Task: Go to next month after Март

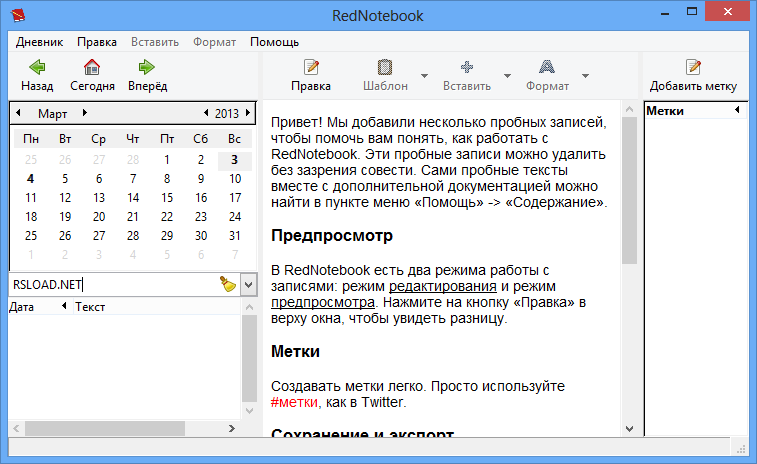Action: point(84,113)
